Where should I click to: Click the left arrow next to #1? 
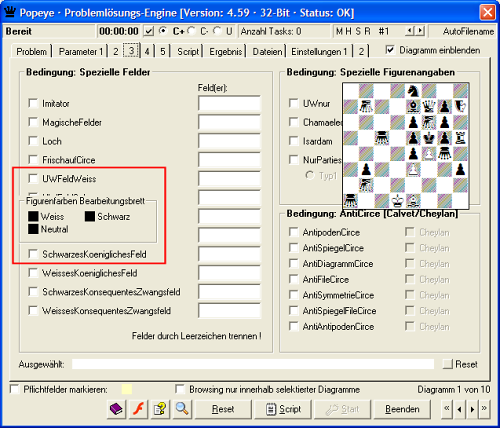click(x=409, y=31)
